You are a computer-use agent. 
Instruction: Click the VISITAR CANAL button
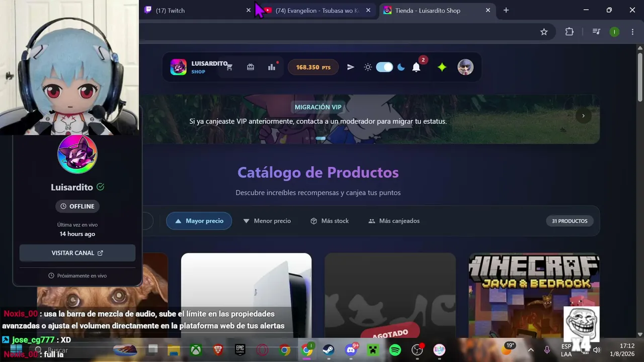coord(77,253)
